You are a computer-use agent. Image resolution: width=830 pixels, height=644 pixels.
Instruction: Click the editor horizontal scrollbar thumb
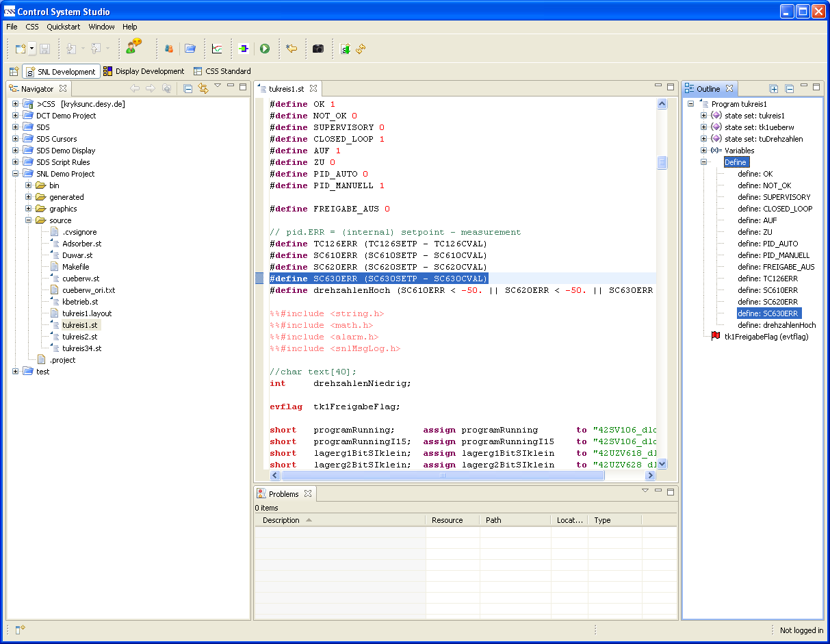(x=442, y=475)
